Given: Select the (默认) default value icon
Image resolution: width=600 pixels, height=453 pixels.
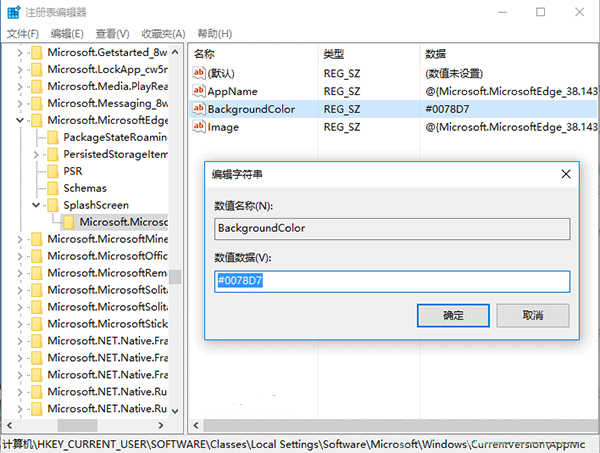Looking at the screenshot, I should pyautogui.click(x=198, y=71).
